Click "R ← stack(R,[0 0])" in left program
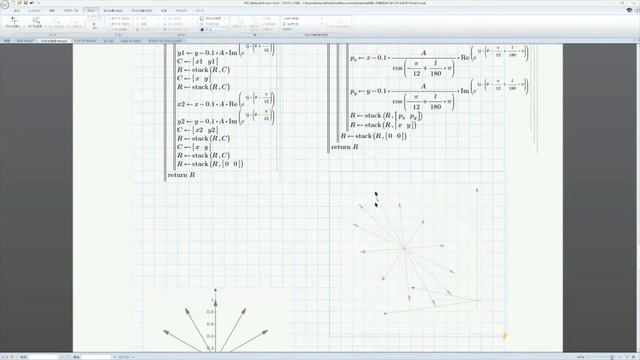640x360 pixels. coord(210,164)
